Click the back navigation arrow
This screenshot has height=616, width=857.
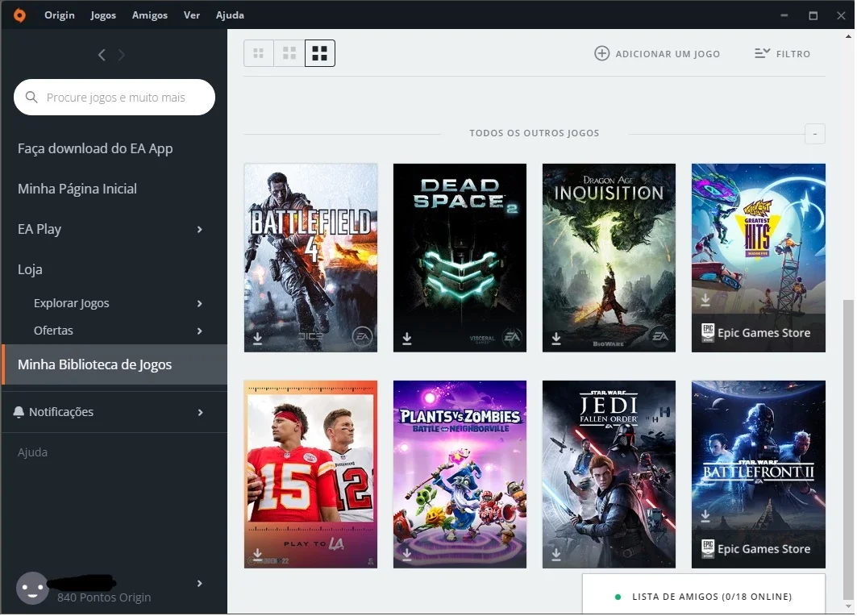(102, 55)
